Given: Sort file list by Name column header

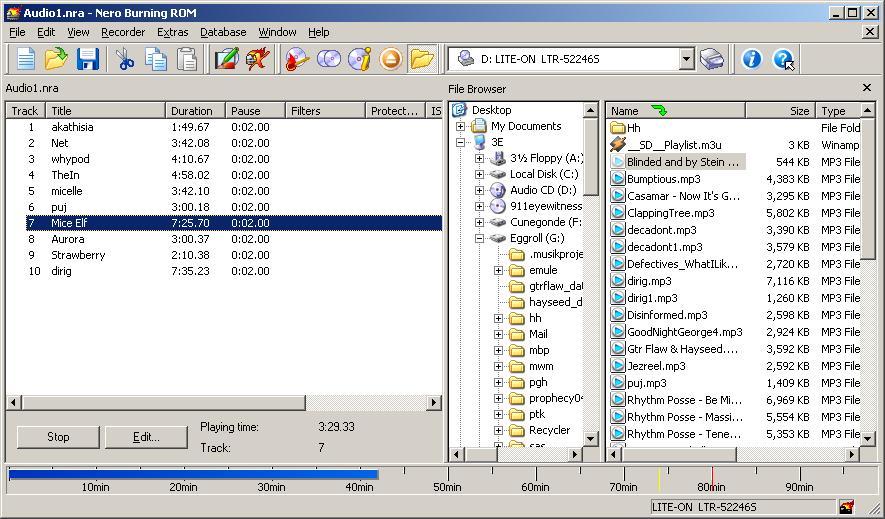Looking at the screenshot, I should (x=625, y=111).
